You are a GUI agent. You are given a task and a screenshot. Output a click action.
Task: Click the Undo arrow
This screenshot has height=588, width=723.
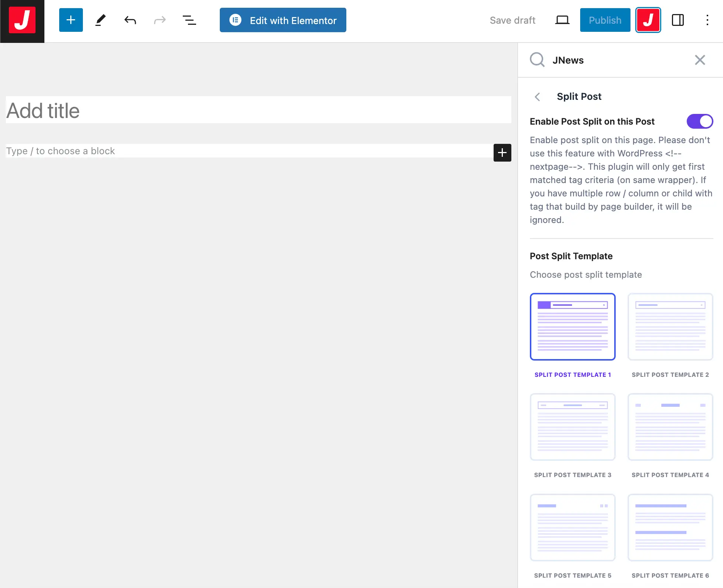[x=130, y=20]
